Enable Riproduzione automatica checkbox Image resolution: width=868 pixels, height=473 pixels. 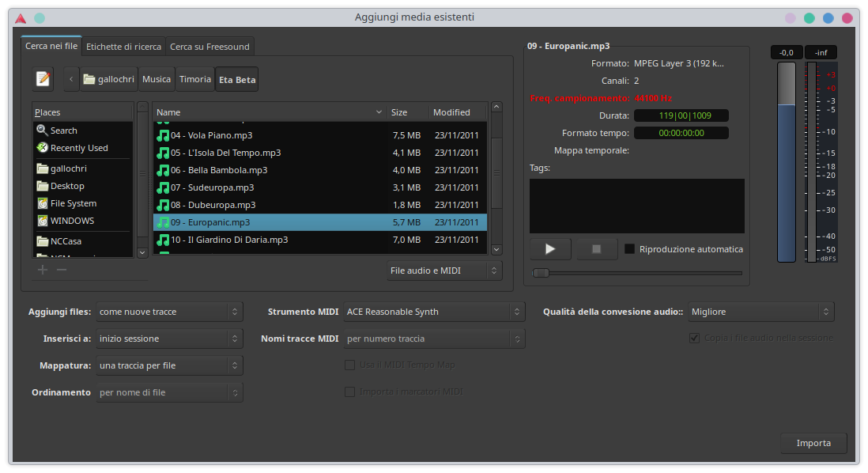[x=629, y=249]
